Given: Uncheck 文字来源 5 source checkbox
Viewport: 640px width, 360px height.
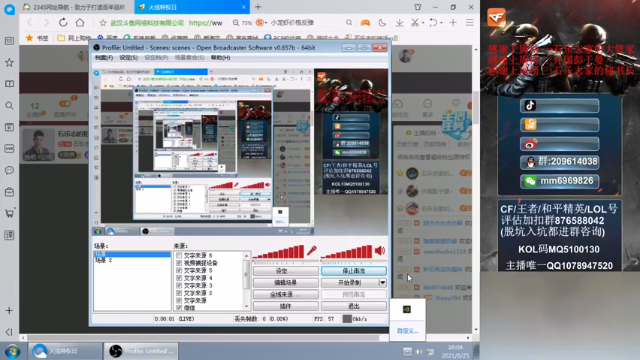Looking at the screenshot, I should (179, 271).
